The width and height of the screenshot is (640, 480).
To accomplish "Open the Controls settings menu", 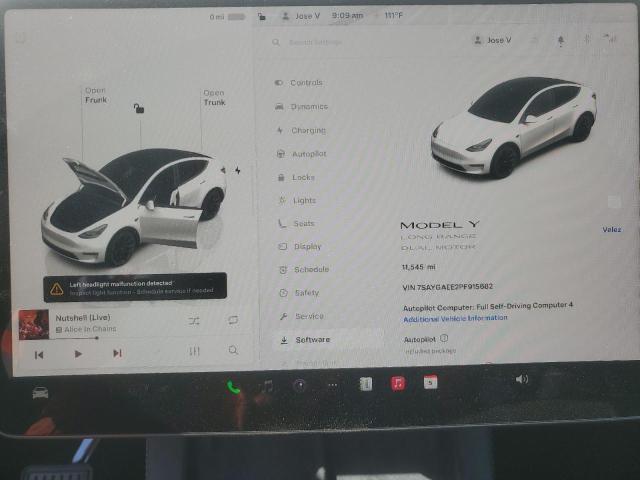I will point(299,83).
